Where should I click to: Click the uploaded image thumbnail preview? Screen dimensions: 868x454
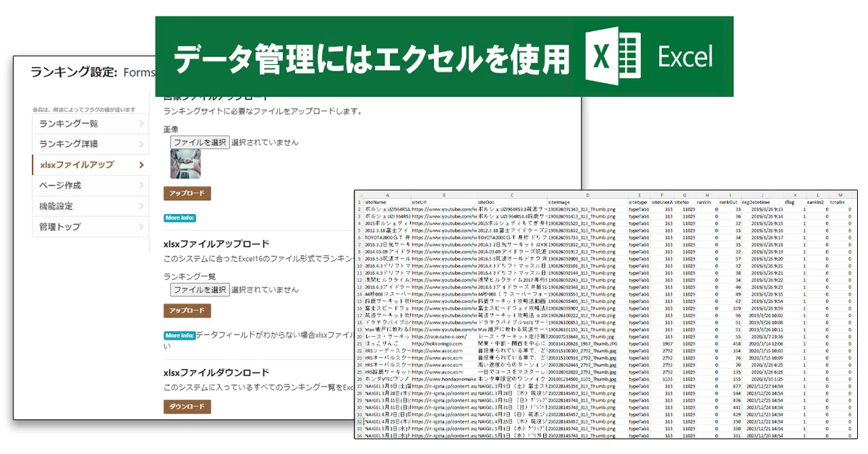point(184,164)
